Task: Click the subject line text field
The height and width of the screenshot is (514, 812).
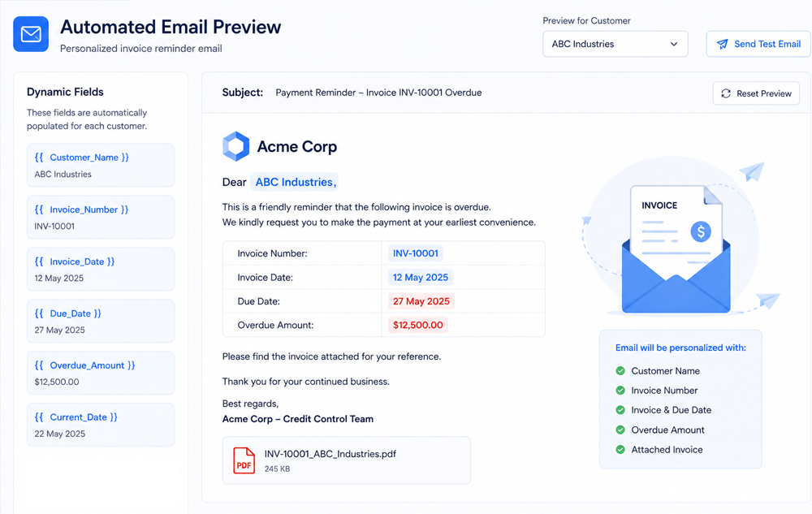Action: [378, 93]
